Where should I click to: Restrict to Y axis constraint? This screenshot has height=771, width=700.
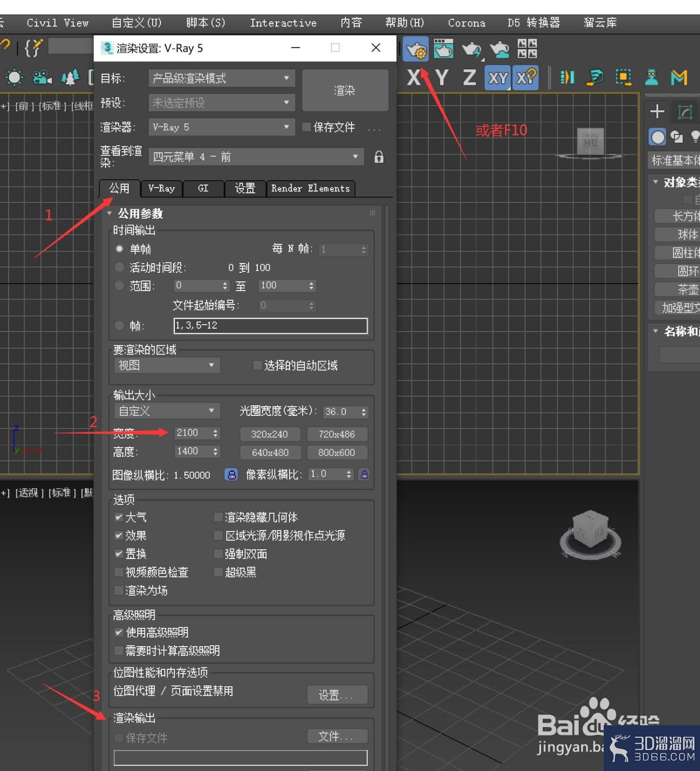click(x=442, y=78)
